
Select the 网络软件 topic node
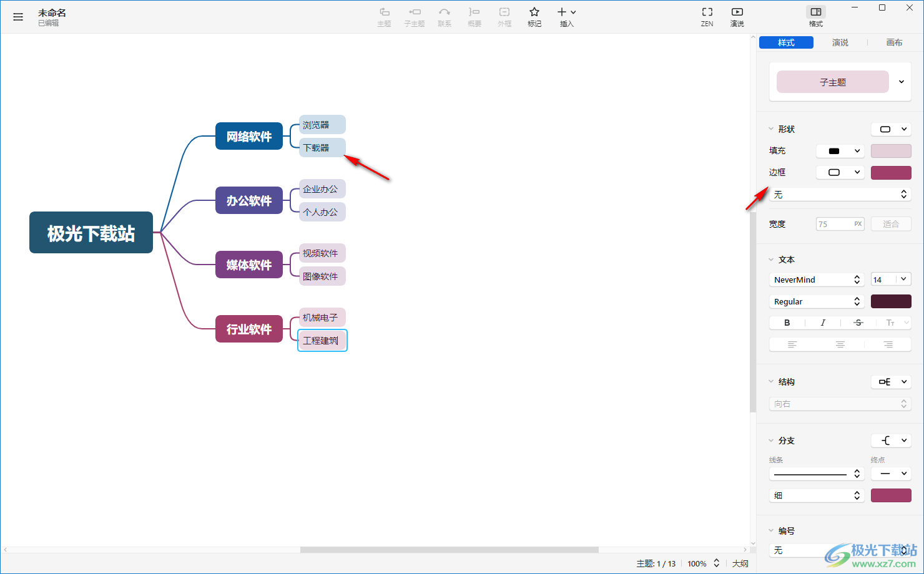249,136
